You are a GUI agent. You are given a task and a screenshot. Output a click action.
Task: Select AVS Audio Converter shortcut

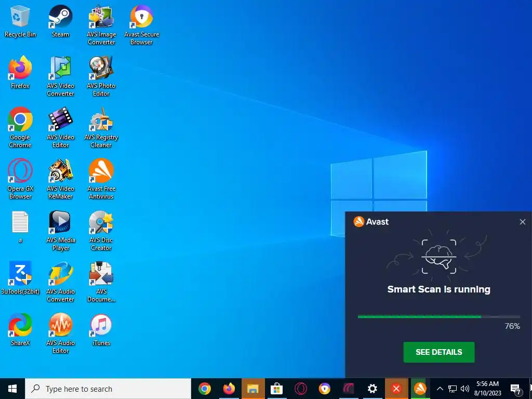coord(60,282)
